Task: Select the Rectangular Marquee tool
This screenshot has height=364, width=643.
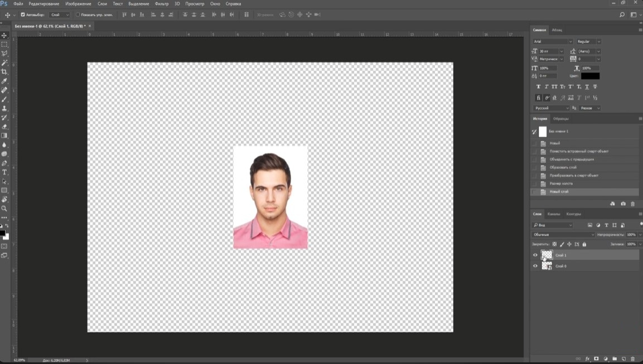Action: pos(4,45)
